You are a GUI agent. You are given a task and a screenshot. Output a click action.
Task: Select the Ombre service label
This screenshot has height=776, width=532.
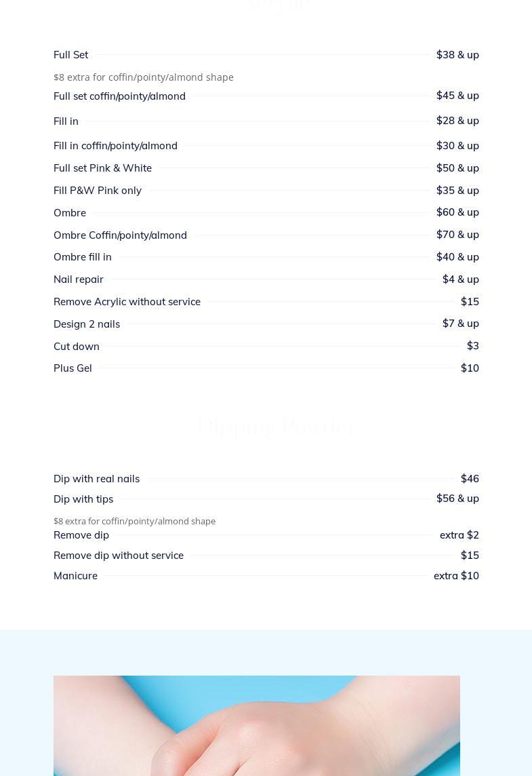coord(70,213)
